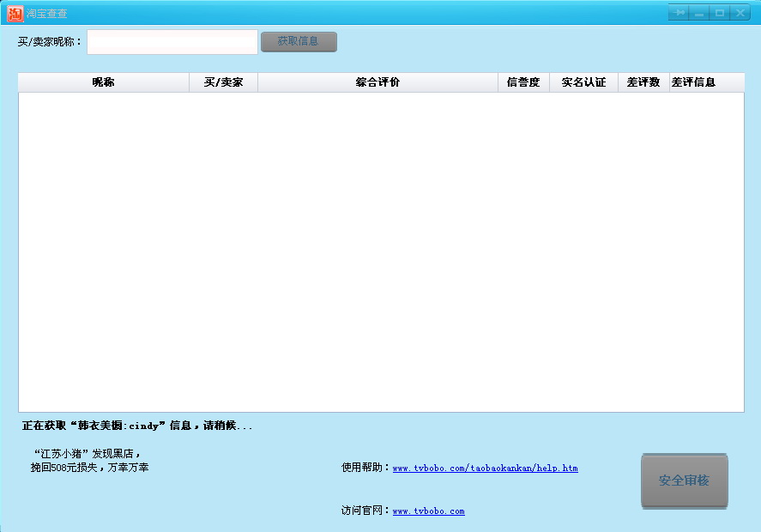Click the “江苏小猪”发现黑店 notice text

pyautogui.click(x=87, y=453)
